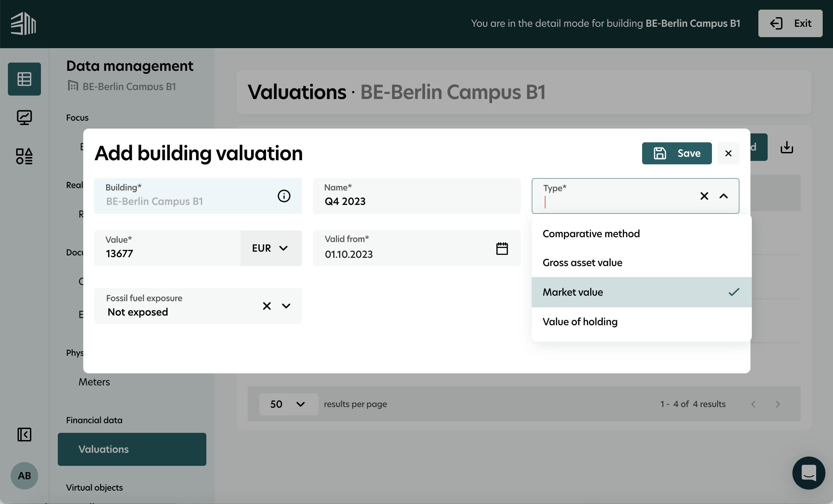Open Meters in the sidebar

coord(94,382)
